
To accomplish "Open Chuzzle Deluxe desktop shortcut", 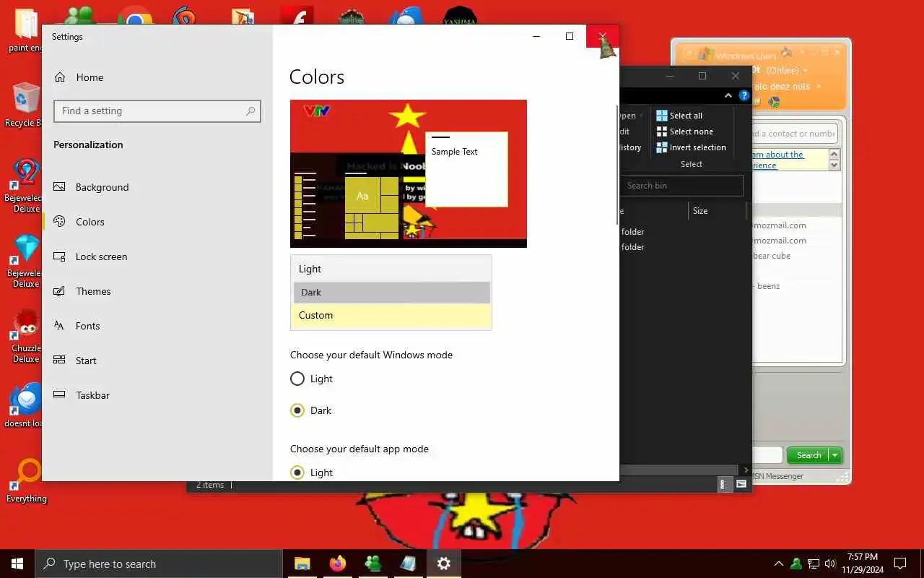I will click(27, 336).
